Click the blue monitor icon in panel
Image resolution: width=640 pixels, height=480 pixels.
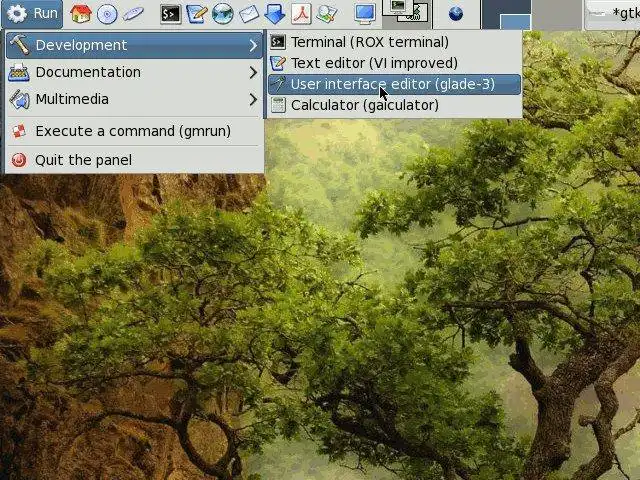click(364, 14)
